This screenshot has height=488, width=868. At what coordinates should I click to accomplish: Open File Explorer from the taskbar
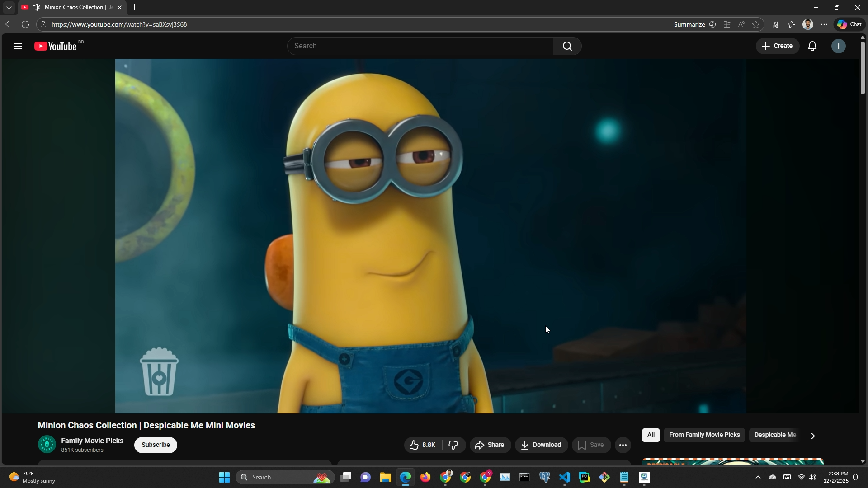[x=385, y=478]
